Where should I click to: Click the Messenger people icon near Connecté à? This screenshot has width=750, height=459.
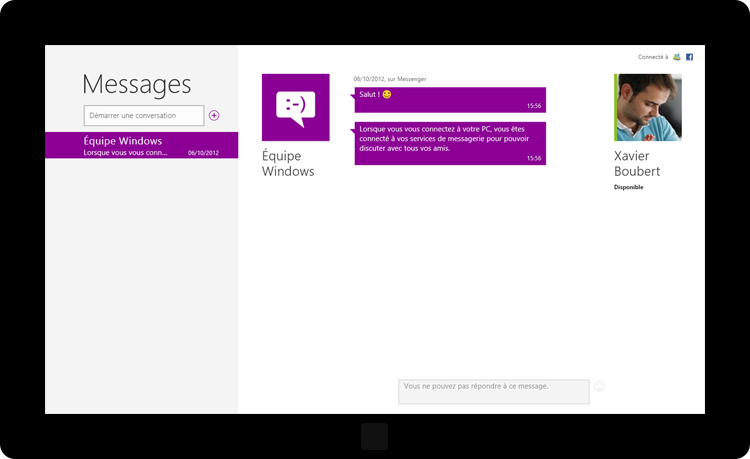pyautogui.click(x=677, y=57)
